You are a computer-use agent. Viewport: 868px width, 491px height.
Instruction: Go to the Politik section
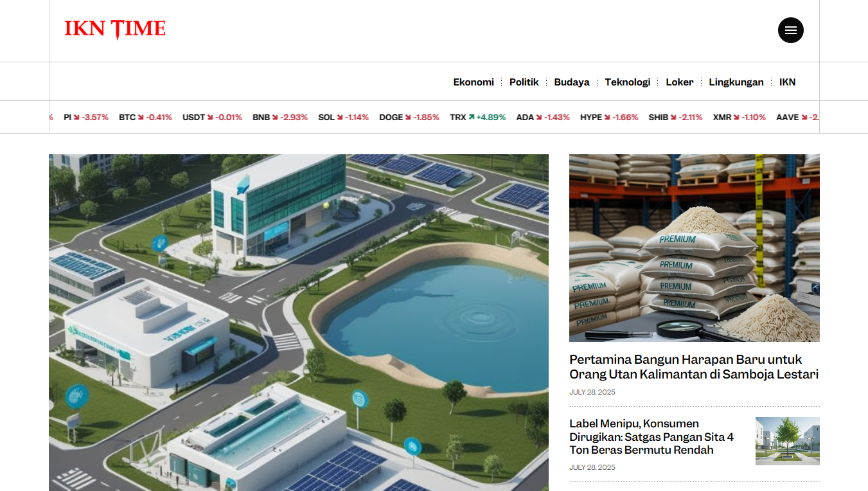524,82
